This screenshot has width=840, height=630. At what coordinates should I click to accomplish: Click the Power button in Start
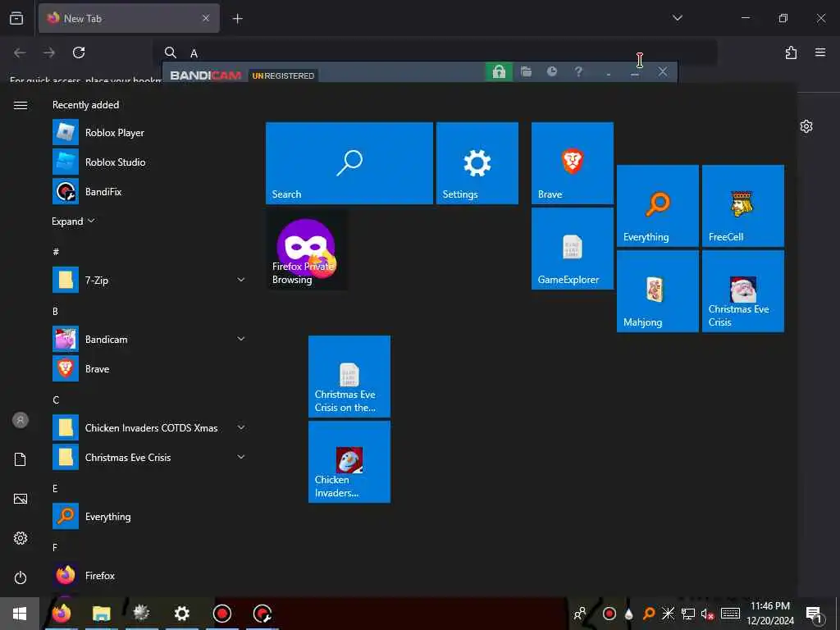21,577
